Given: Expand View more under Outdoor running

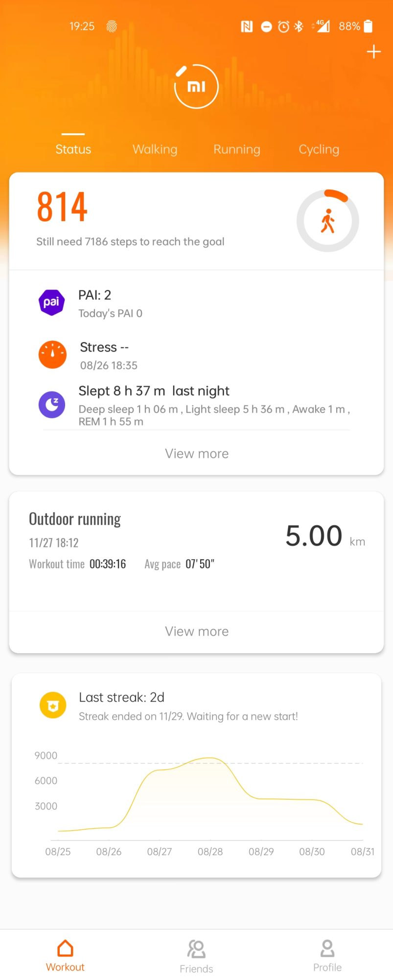Looking at the screenshot, I should tap(197, 631).
